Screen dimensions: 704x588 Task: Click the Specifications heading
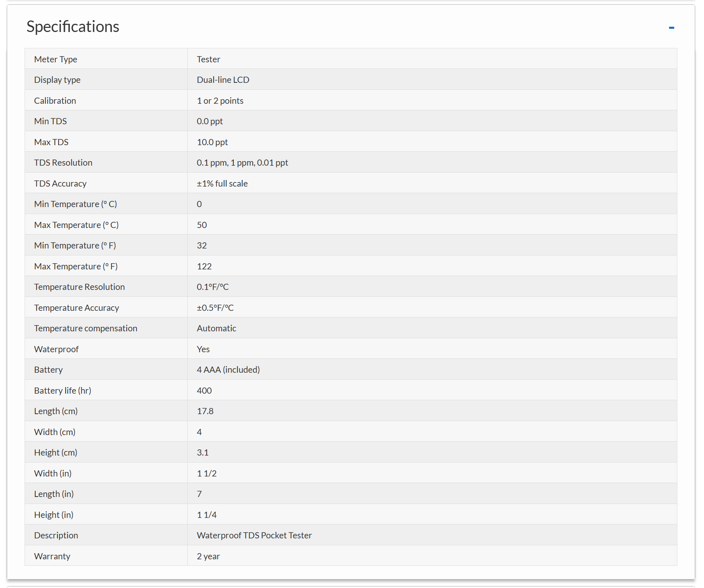click(x=73, y=27)
